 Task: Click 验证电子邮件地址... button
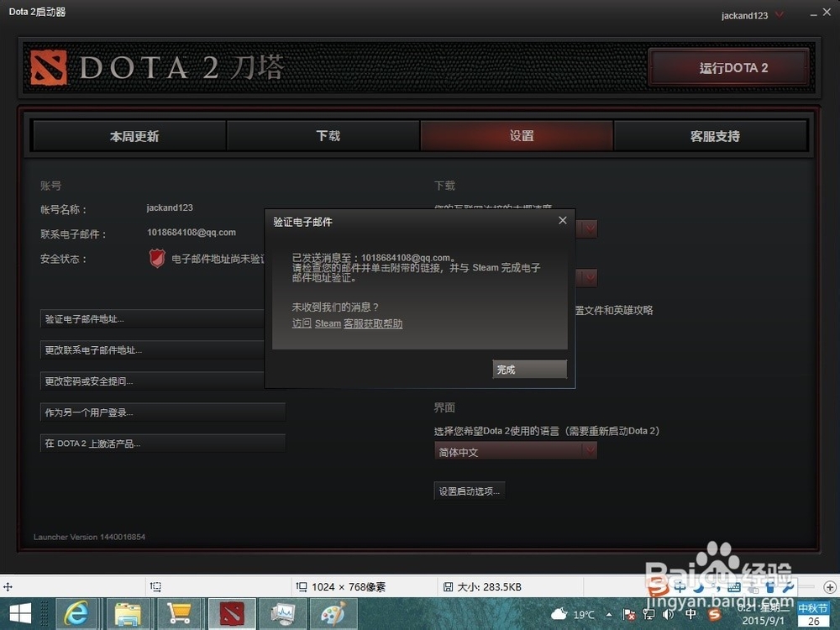[153, 318]
